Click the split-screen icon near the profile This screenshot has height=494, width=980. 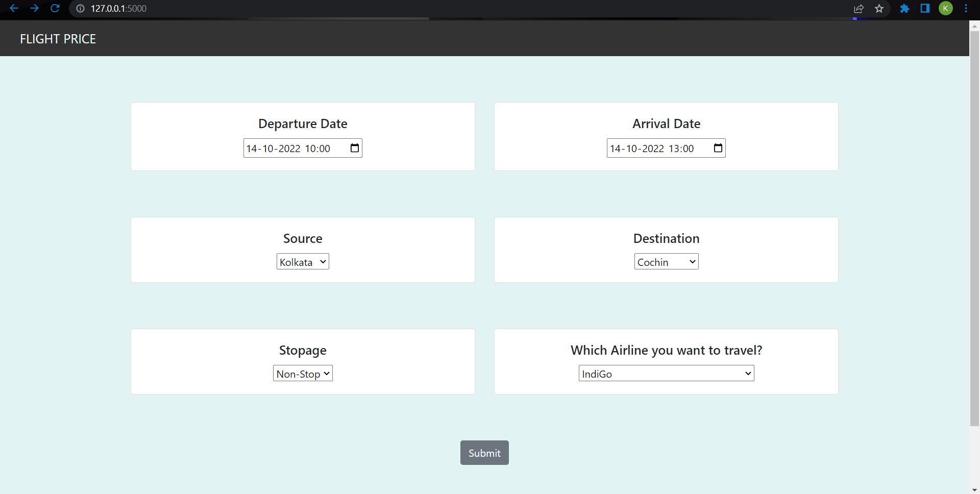point(925,9)
